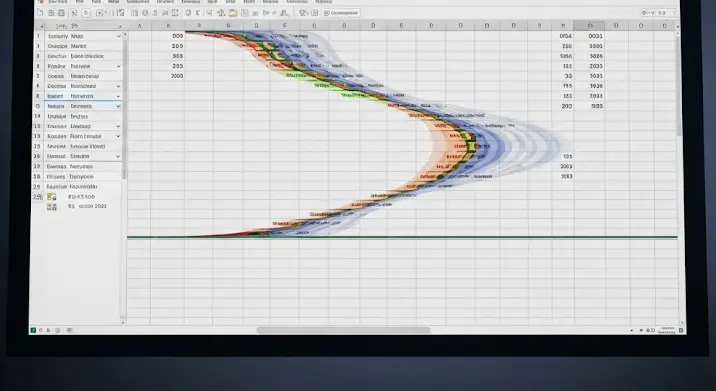Click the 'coooi 2020' entry in the side panel

pyautogui.click(x=92, y=206)
